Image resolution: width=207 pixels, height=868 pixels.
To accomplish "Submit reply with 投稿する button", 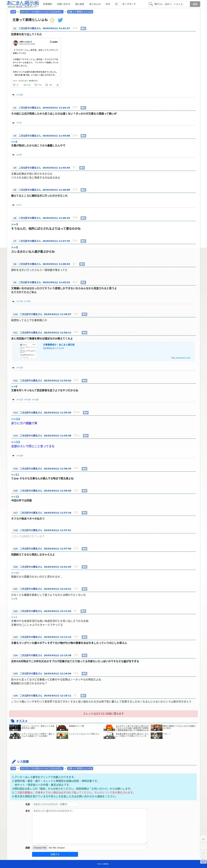I will point(55,854).
